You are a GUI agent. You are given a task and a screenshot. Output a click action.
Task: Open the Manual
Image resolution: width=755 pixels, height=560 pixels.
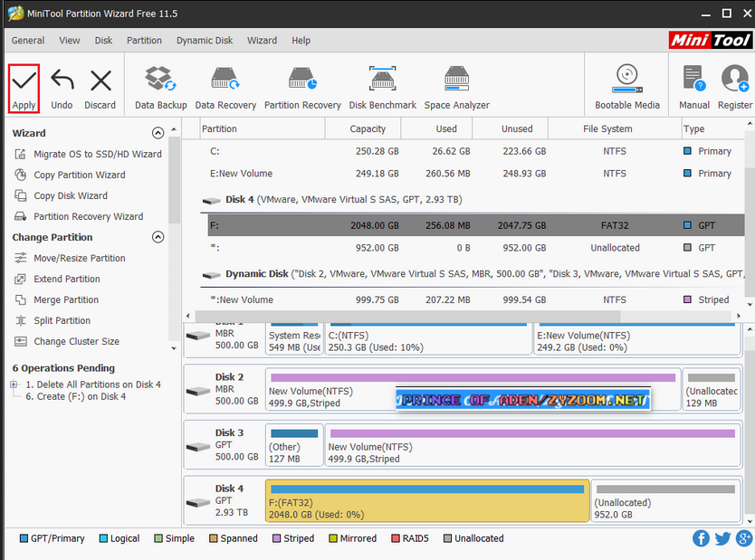point(693,88)
